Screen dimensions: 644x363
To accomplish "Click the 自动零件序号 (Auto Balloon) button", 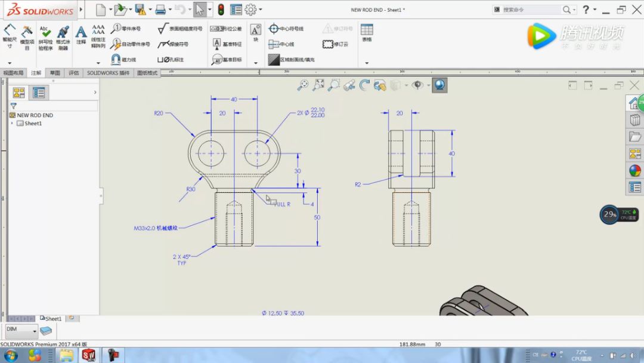I will click(x=128, y=42).
